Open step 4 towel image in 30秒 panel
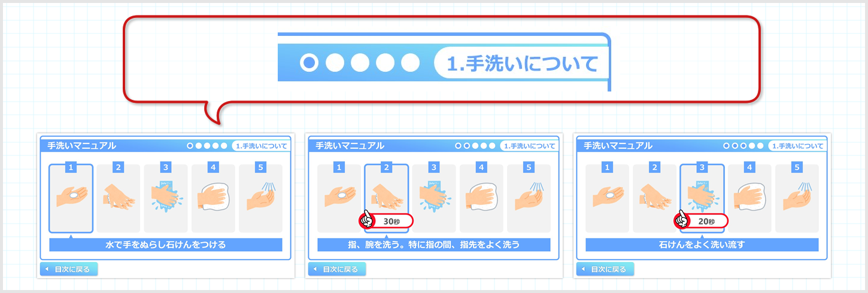This screenshot has height=293, width=868. (481, 198)
